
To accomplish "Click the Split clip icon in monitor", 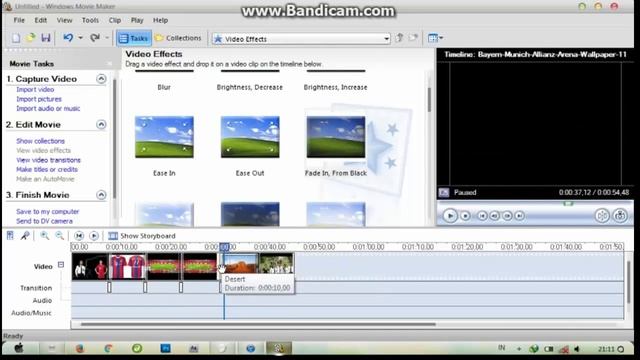I will tap(602, 216).
